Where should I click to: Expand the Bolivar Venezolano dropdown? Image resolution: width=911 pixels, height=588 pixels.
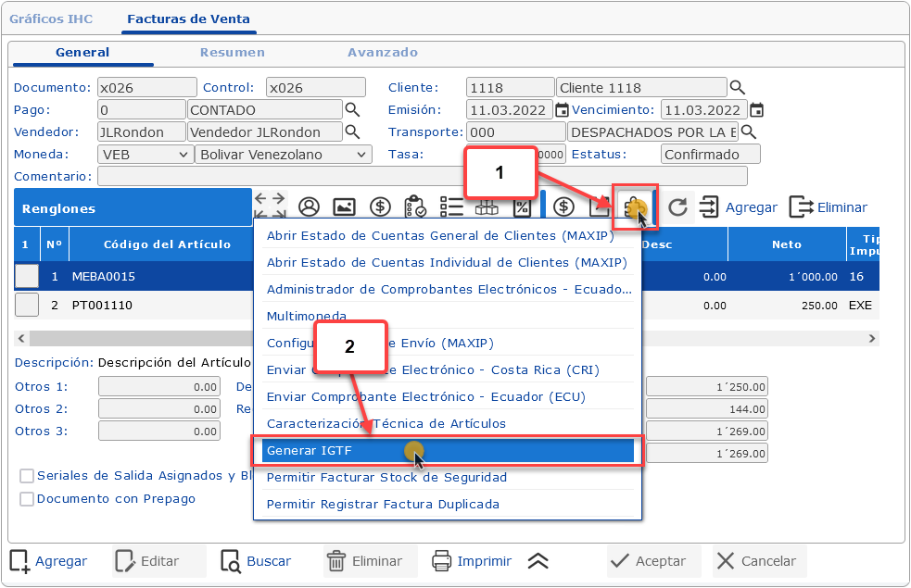click(x=283, y=155)
